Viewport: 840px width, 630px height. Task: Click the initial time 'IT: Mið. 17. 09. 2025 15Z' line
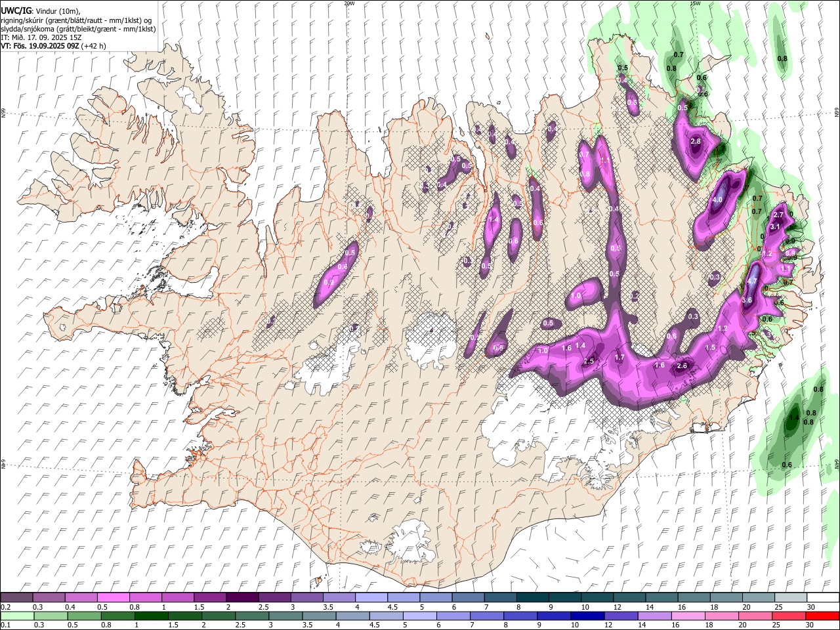[41, 37]
